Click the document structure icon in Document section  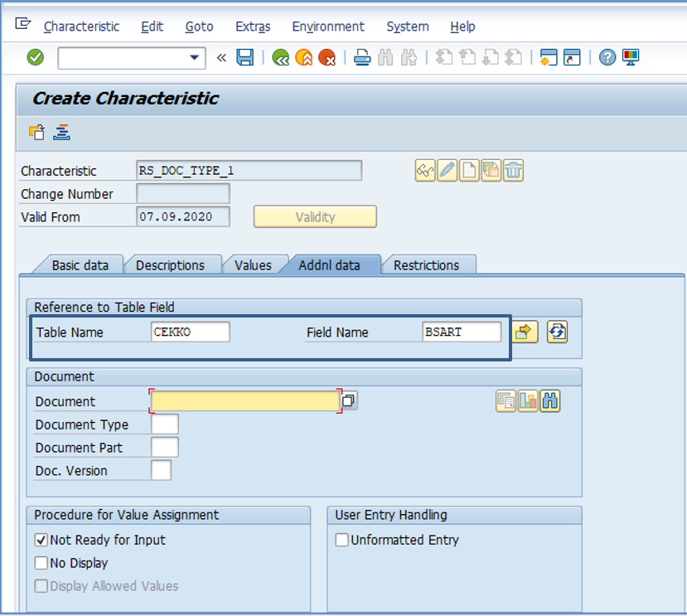tap(528, 400)
